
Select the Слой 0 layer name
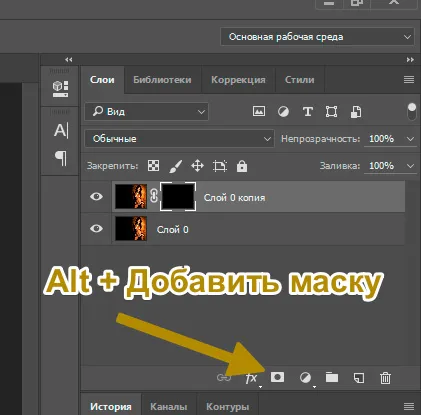[x=172, y=229]
